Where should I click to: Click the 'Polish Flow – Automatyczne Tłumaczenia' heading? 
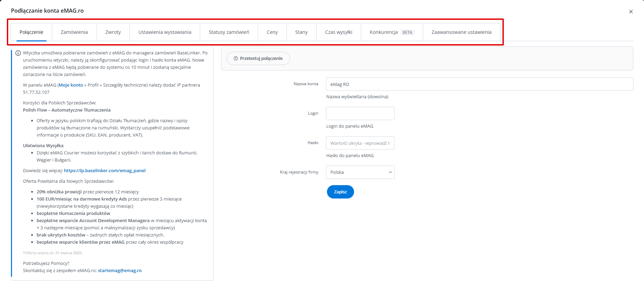tap(67, 110)
